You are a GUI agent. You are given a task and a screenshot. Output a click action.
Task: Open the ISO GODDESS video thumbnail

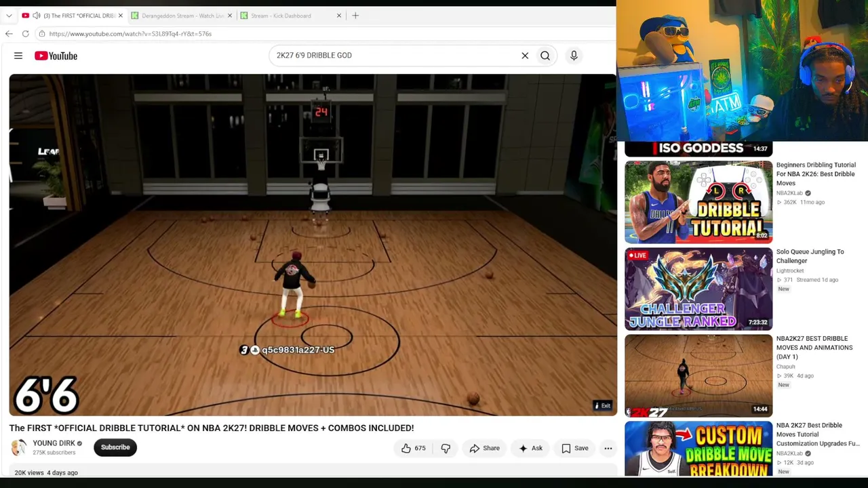click(698, 149)
